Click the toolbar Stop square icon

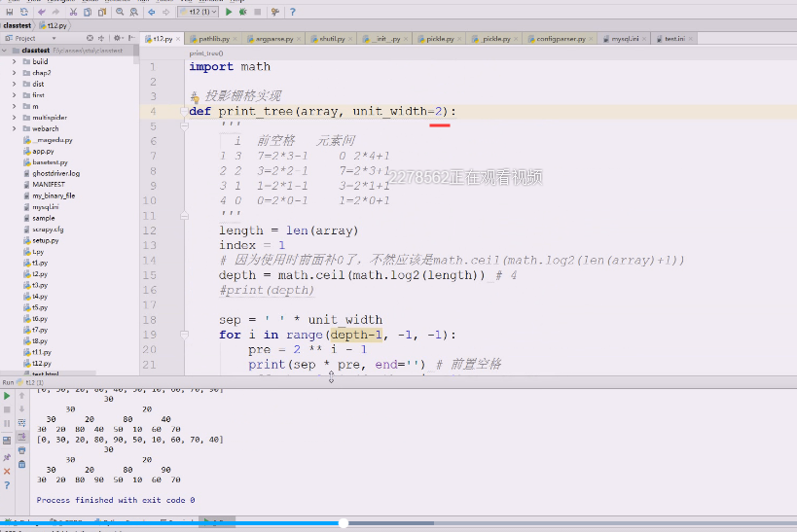coord(258,12)
